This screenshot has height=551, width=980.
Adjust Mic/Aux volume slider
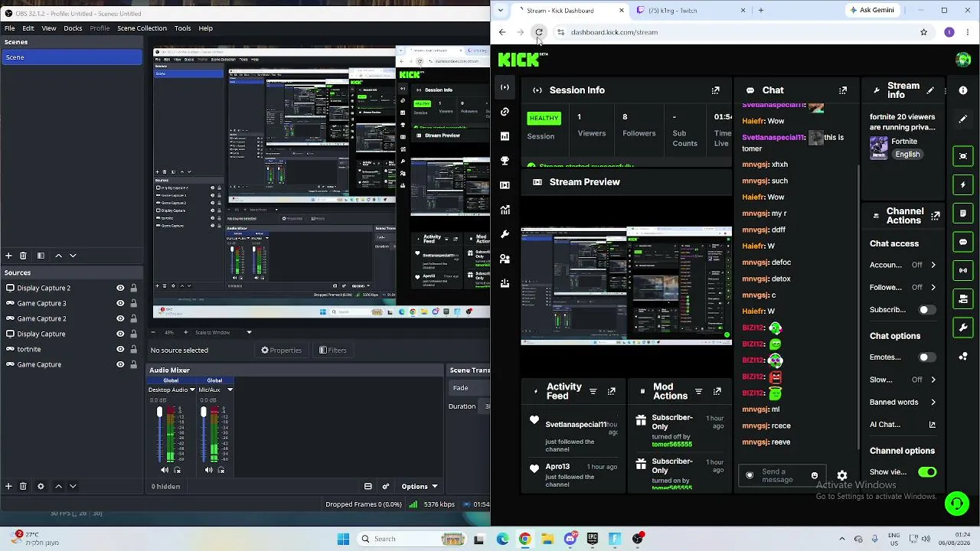[x=204, y=435]
